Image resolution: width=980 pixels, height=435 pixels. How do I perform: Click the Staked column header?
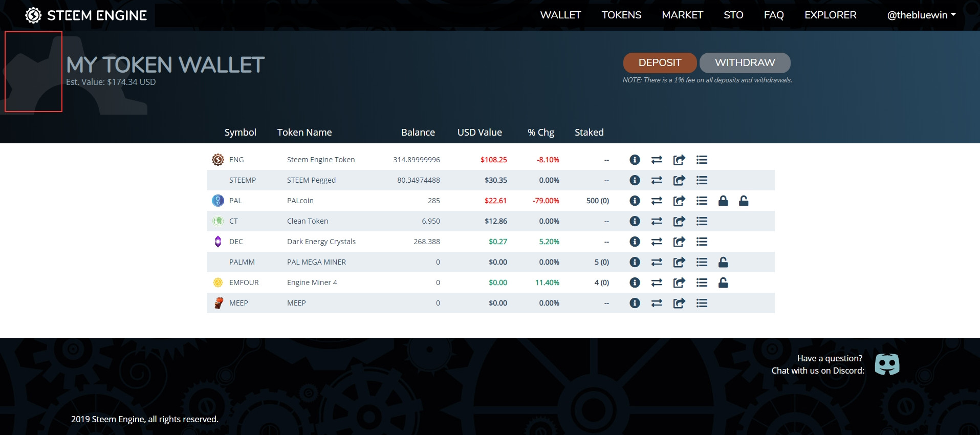pos(589,133)
